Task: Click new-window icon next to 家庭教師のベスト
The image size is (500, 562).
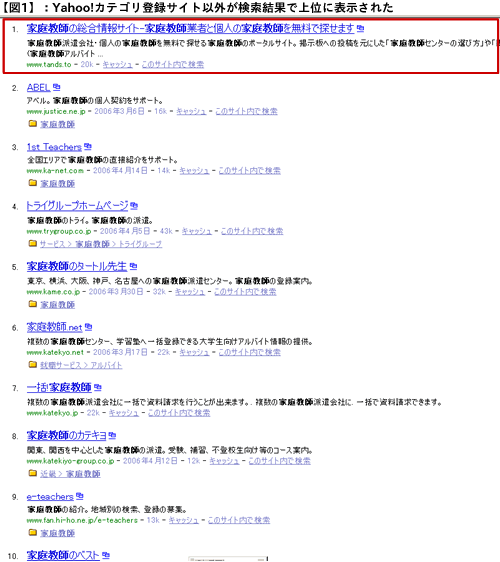Action: coord(106,555)
